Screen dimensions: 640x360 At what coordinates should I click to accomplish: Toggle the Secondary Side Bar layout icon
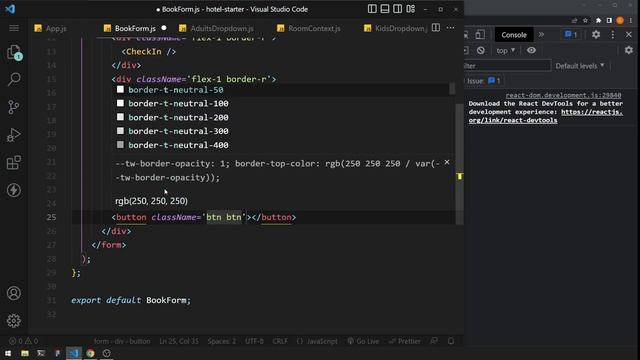[x=397, y=9]
